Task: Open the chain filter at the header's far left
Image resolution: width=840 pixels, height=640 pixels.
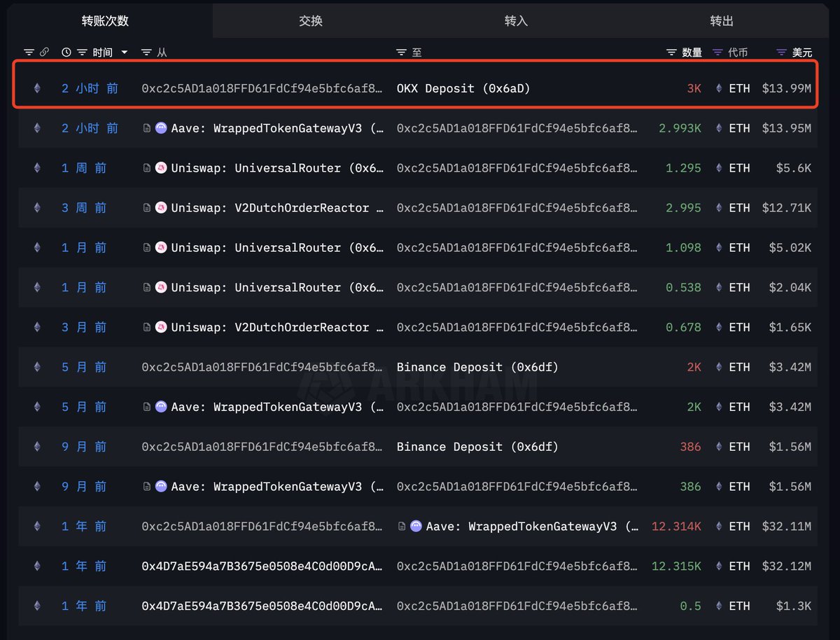Action: pos(29,52)
